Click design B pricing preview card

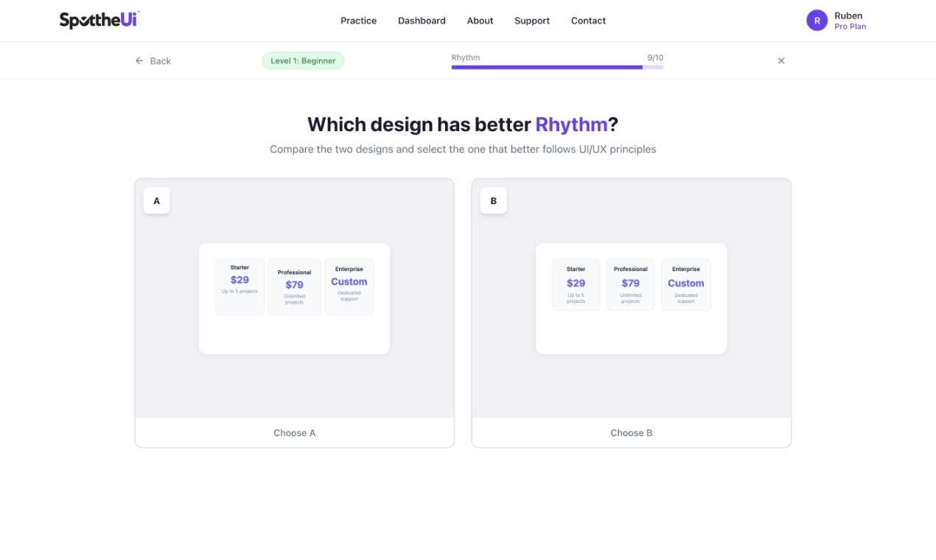tap(632, 298)
